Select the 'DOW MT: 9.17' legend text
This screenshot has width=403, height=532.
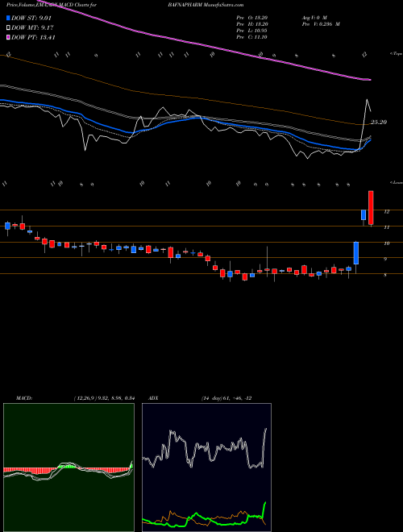click(32, 28)
